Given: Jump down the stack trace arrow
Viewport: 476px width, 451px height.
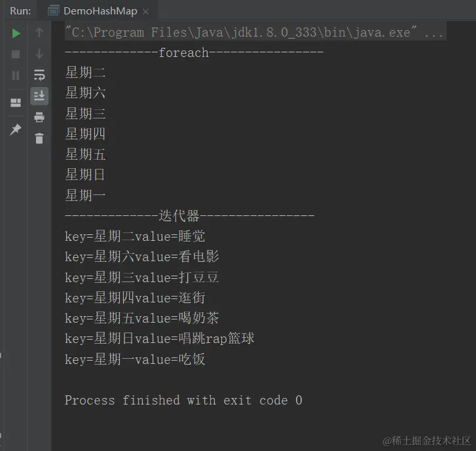Looking at the screenshot, I should (39, 54).
